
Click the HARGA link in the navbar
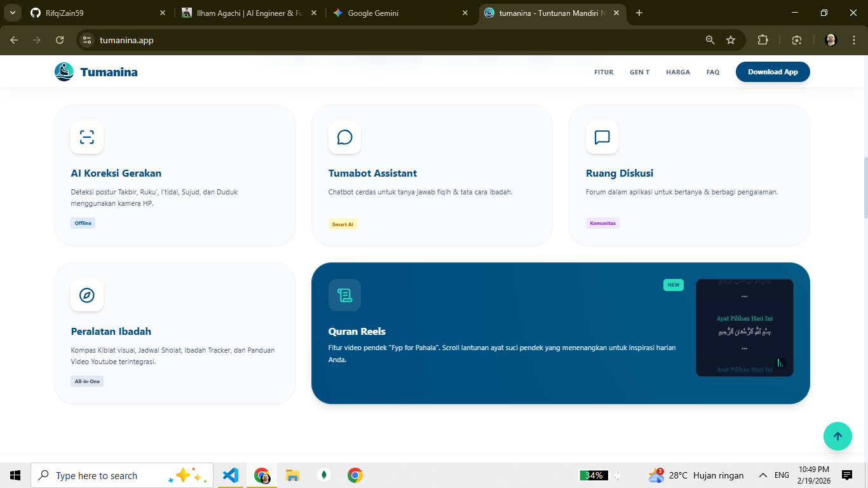point(678,72)
